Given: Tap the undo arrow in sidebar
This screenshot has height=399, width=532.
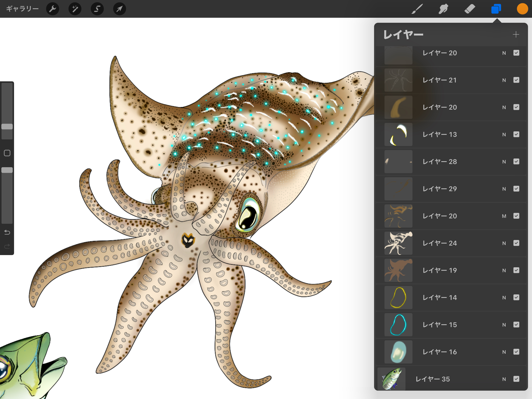Looking at the screenshot, I should [7, 232].
